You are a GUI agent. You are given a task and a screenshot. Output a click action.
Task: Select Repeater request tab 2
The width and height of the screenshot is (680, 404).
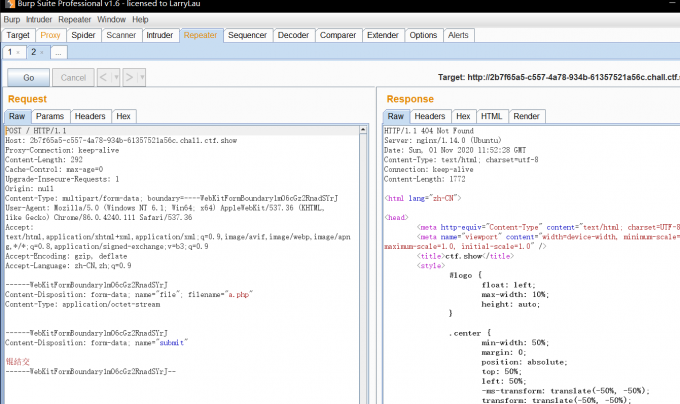(x=33, y=52)
